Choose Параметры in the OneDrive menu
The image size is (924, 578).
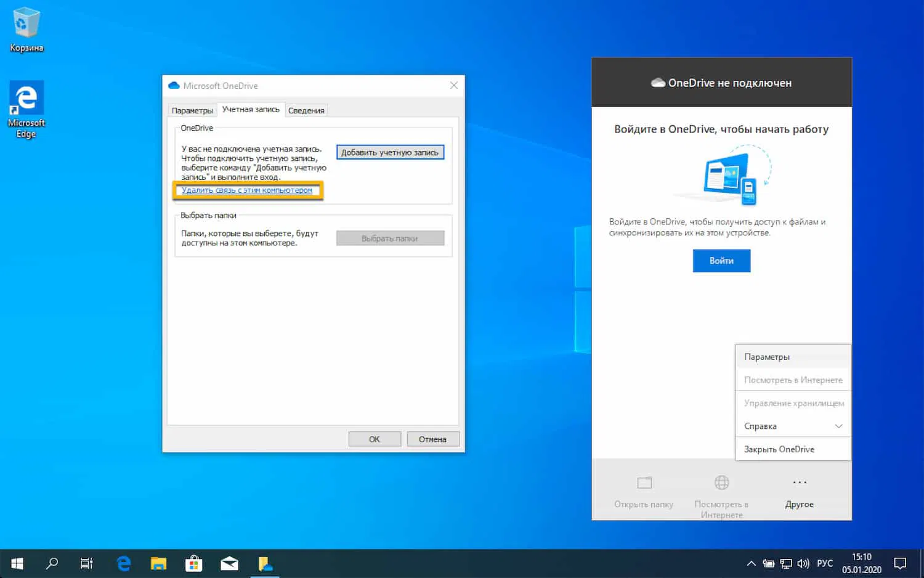(793, 357)
